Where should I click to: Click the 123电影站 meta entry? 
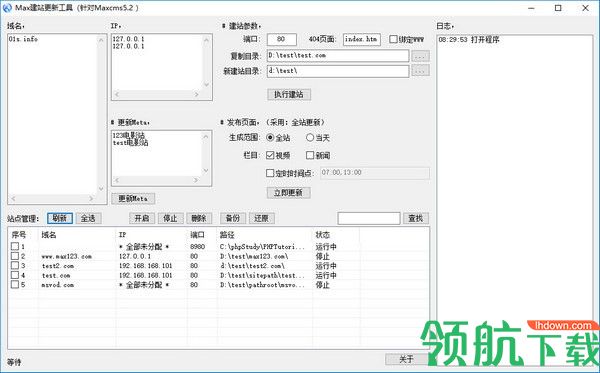click(x=129, y=135)
